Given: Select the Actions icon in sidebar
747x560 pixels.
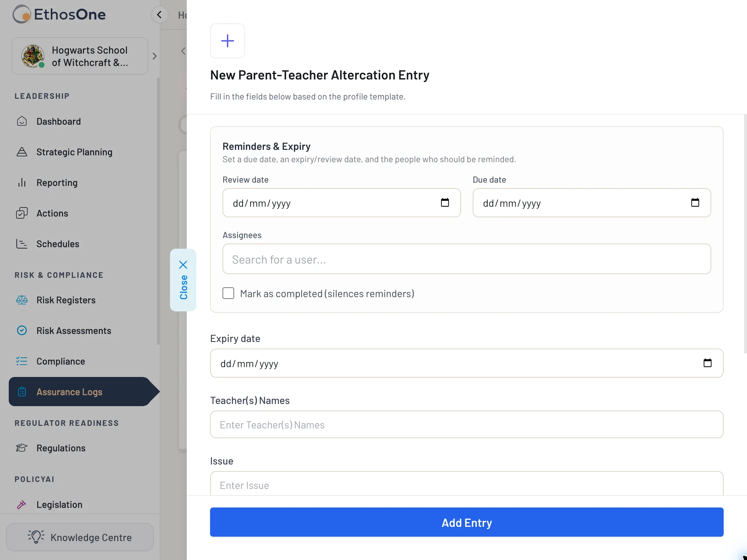Looking at the screenshot, I should point(22,213).
